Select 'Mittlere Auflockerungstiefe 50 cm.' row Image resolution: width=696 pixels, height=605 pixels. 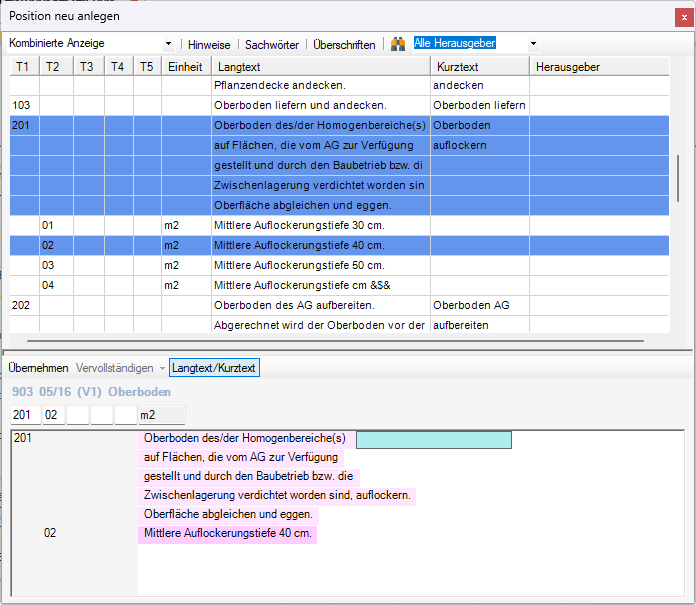tap(339, 265)
